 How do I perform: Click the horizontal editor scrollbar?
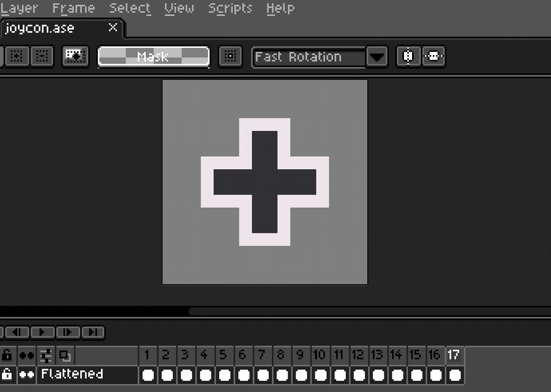370,312
